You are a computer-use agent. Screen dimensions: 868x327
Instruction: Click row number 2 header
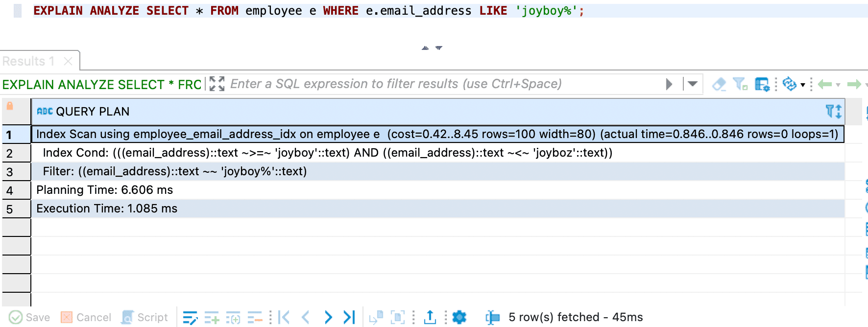click(16, 153)
